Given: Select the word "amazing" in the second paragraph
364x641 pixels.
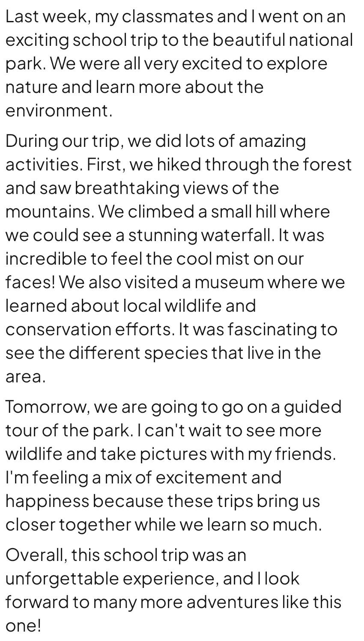Looking at the screenshot, I should pyautogui.click(x=272, y=141).
